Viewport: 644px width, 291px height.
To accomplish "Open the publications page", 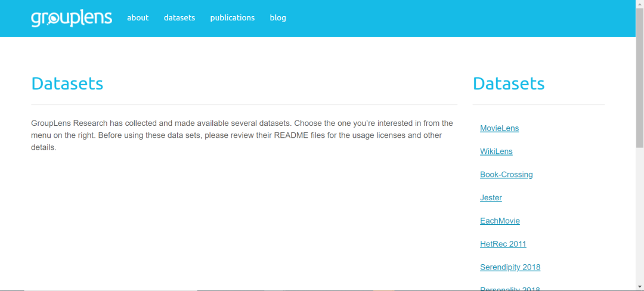I will pos(233,18).
